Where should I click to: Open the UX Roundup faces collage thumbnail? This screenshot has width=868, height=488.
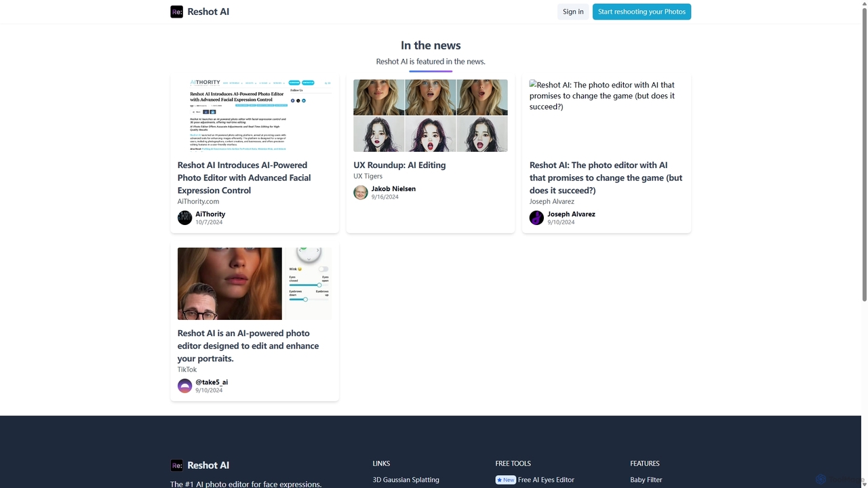tap(431, 115)
